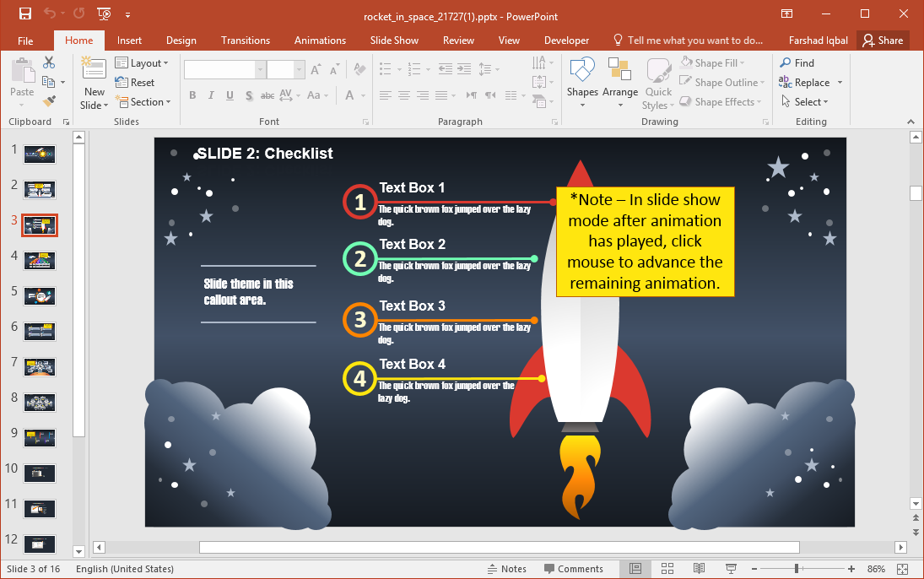
Task: Toggle the Comments pane
Action: point(572,569)
